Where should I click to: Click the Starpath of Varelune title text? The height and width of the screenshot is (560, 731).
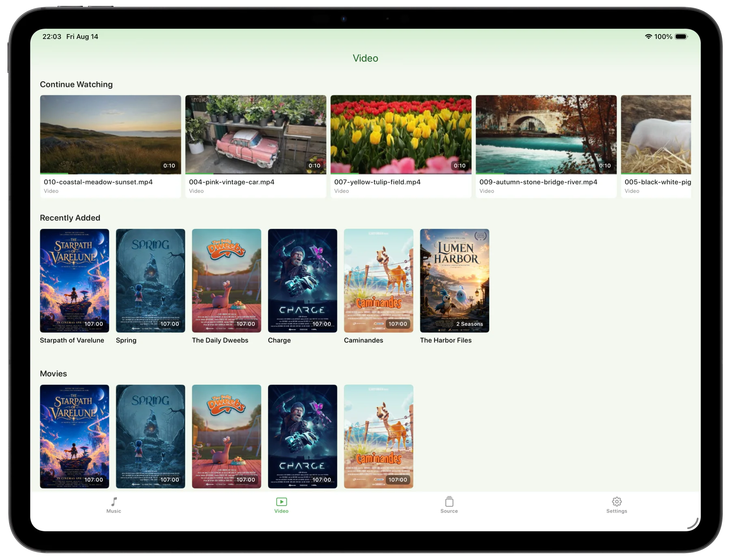[x=72, y=340]
